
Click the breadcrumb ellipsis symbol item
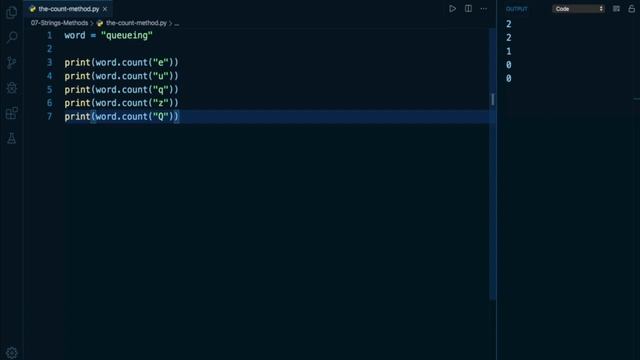(177, 23)
